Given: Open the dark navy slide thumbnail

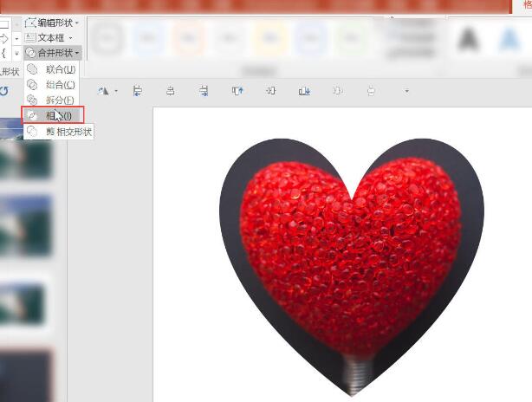Looking at the screenshot, I should pos(25,377).
